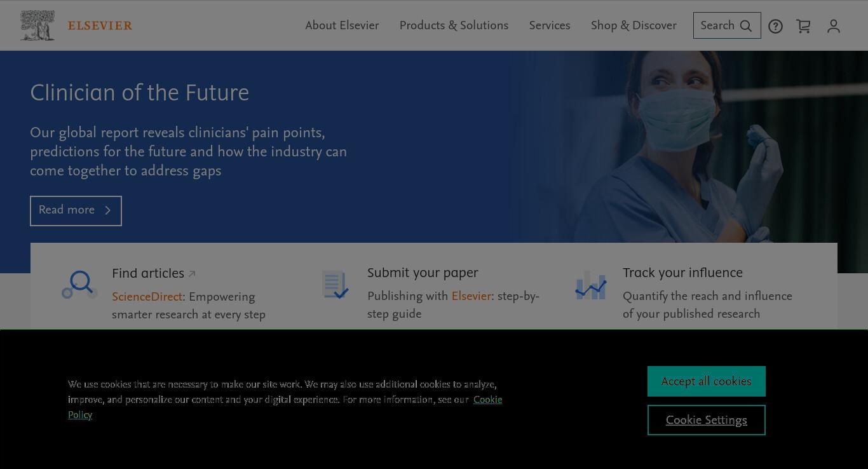Image resolution: width=868 pixels, height=469 pixels.
Task: Open the Cookie Policy link
Action: [488, 400]
